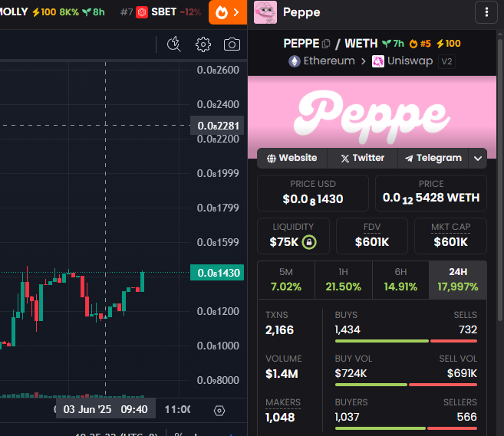The width and height of the screenshot is (504, 436).
Task: Click the 7h token age sprout badge
Action: [x=393, y=44]
